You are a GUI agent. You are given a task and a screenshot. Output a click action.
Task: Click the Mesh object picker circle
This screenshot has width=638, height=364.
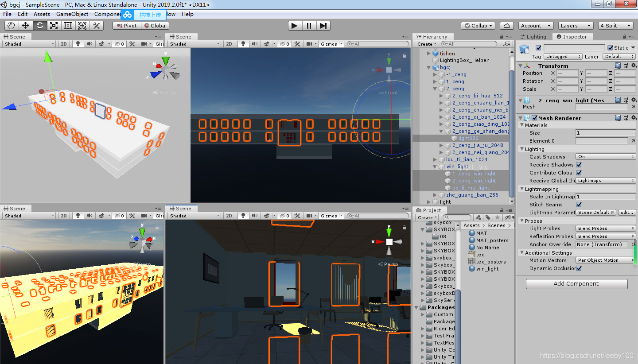pyautogui.click(x=634, y=107)
